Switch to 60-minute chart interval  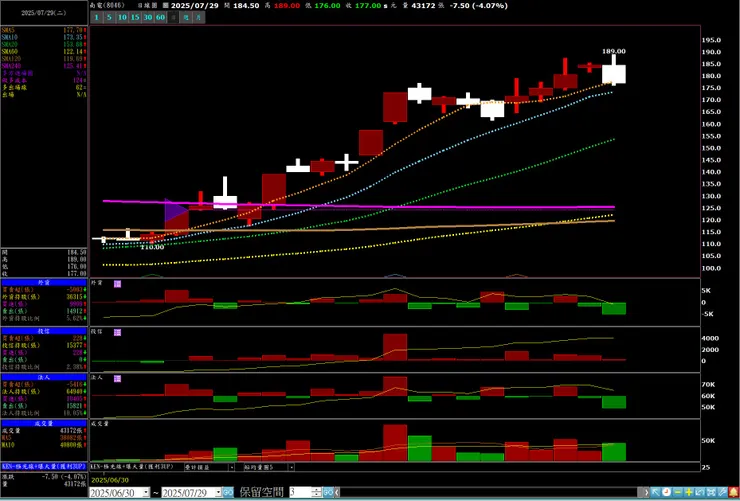coord(160,17)
